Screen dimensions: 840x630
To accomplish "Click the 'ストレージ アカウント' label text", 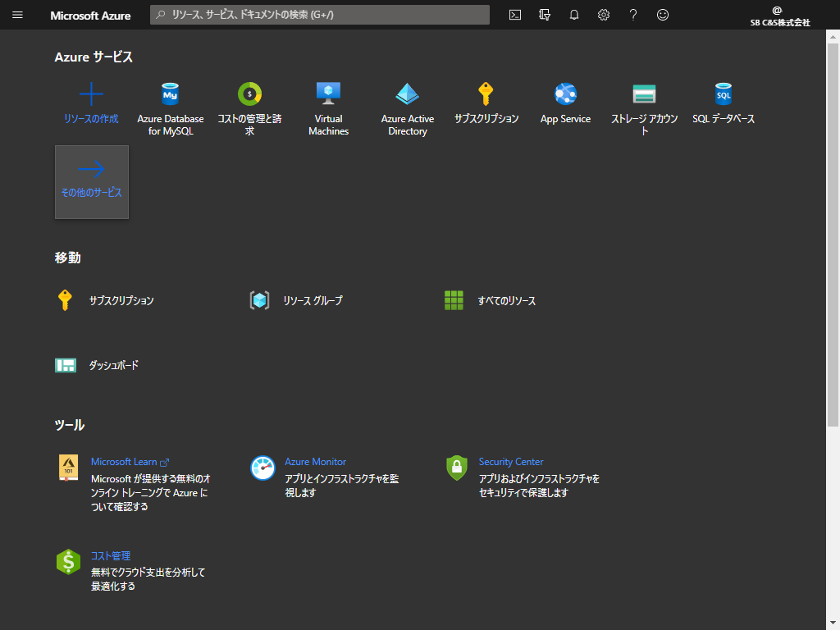I will click(x=644, y=125).
